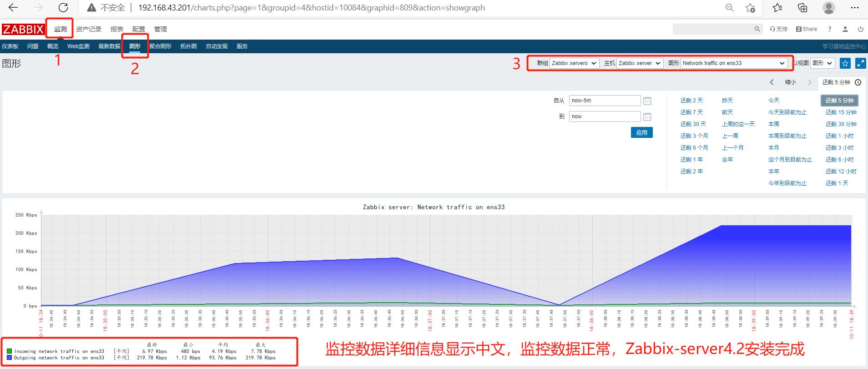
Task: Select the 还剩 30 天 time range
Action: coord(693,124)
